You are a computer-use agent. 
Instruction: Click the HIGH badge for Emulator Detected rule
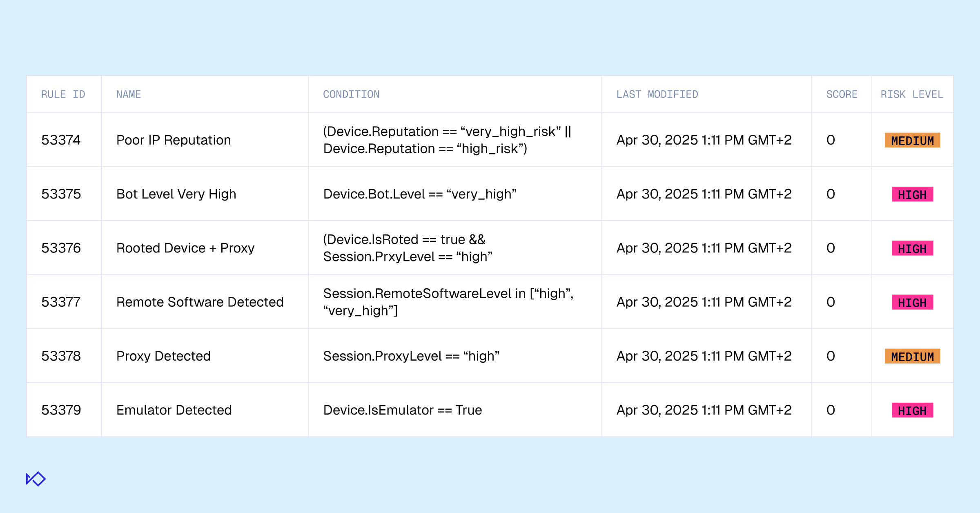[x=912, y=410]
